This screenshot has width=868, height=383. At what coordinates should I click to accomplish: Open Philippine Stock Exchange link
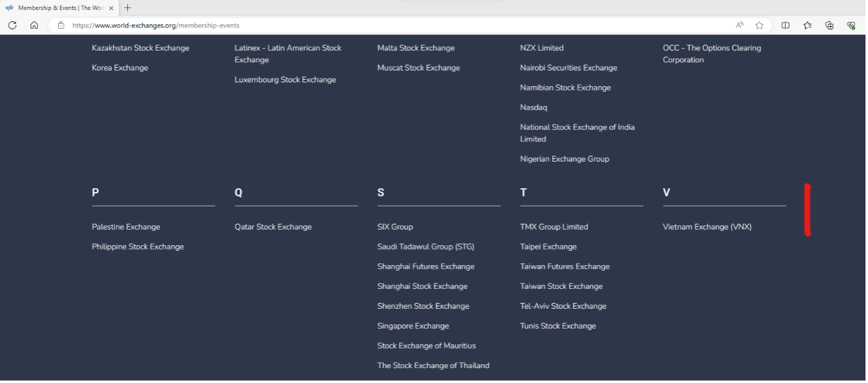(138, 247)
